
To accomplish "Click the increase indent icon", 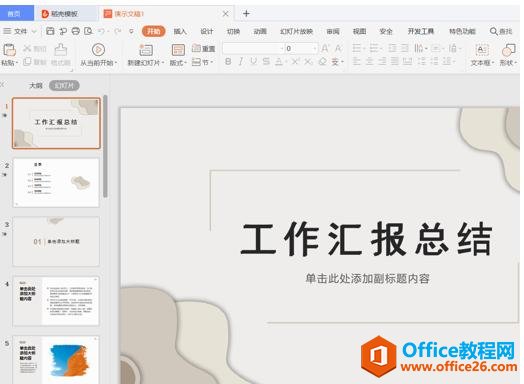I will (404, 48).
